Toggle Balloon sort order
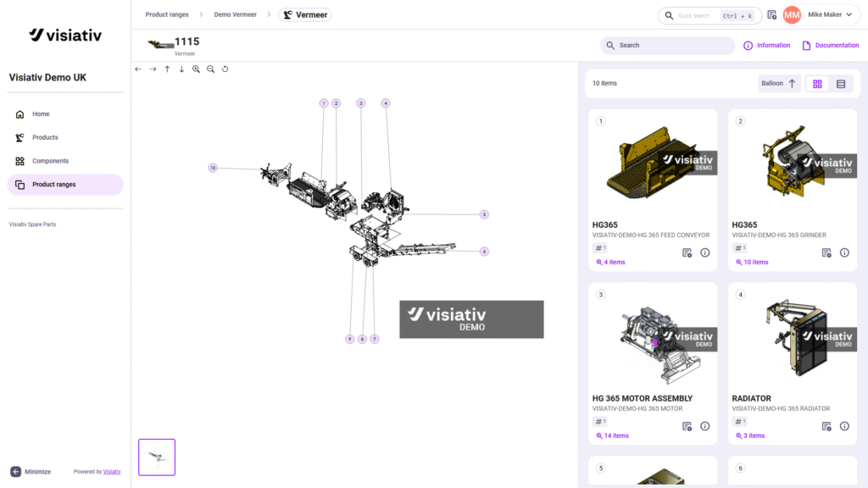The height and width of the screenshot is (488, 868). (x=778, y=84)
